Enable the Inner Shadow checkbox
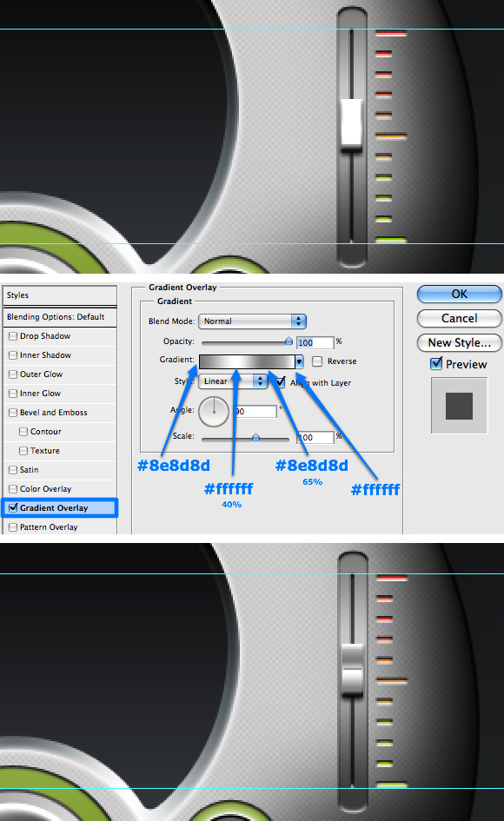The width and height of the screenshot is (504, 821). pos(13,355)
